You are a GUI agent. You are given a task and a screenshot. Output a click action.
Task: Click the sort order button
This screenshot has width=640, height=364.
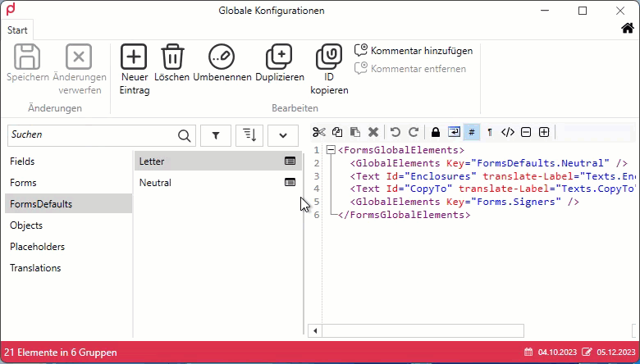tap(249, 135)
